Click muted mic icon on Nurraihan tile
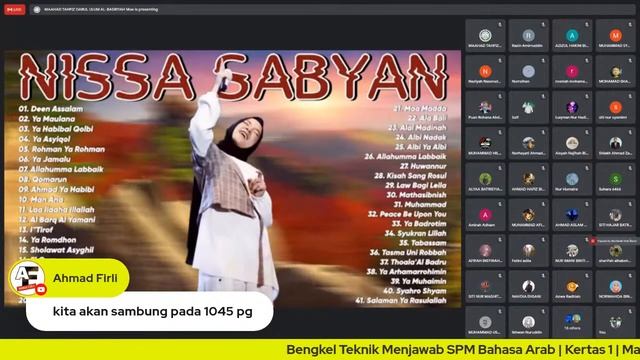The width and height of the screenshot is (640, 360). coord(543,60)
